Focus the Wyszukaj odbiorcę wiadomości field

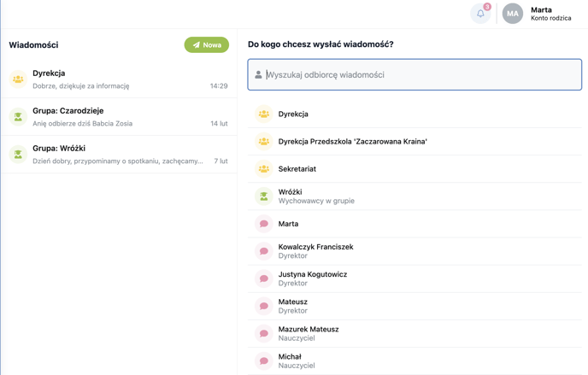(415, 74)
